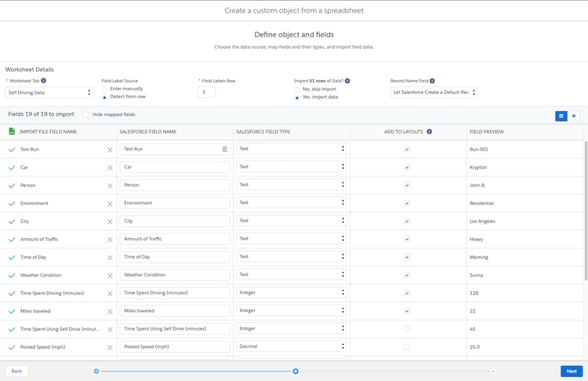Open field type dropdown for Posted Speed row
Viewport: 588px width, 381px height.
coord(291,347)
